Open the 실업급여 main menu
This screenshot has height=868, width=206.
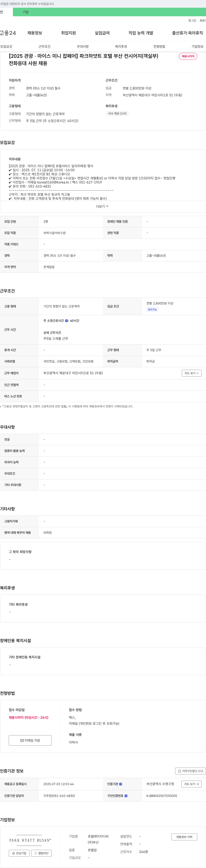click(102, 33)
